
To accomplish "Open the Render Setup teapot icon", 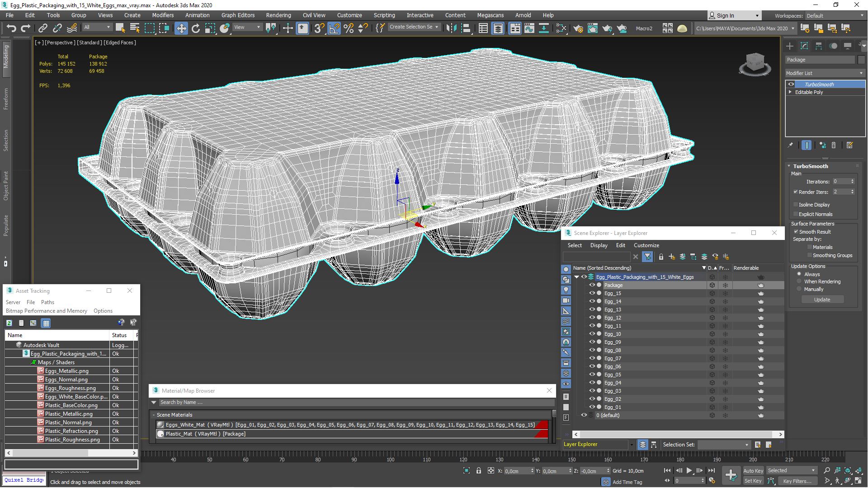I will (578, 28).
